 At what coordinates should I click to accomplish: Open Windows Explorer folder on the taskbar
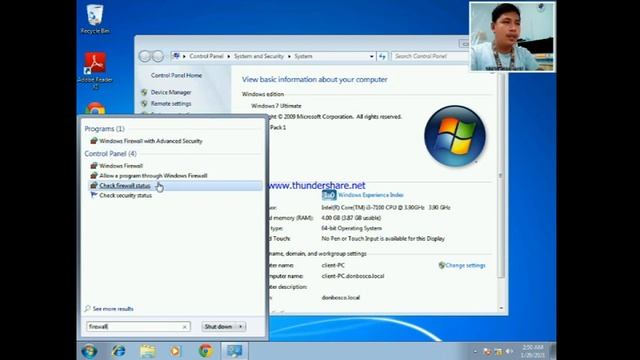(147, 351)
